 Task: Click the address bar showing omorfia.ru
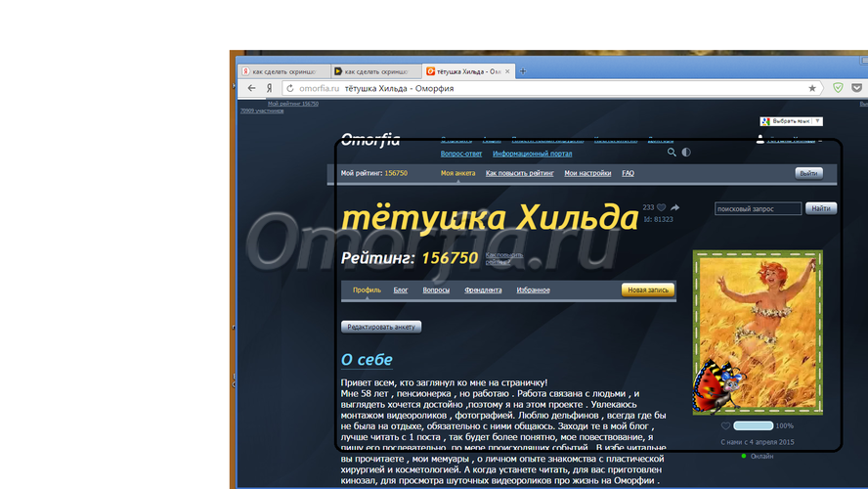coord(550,88)
